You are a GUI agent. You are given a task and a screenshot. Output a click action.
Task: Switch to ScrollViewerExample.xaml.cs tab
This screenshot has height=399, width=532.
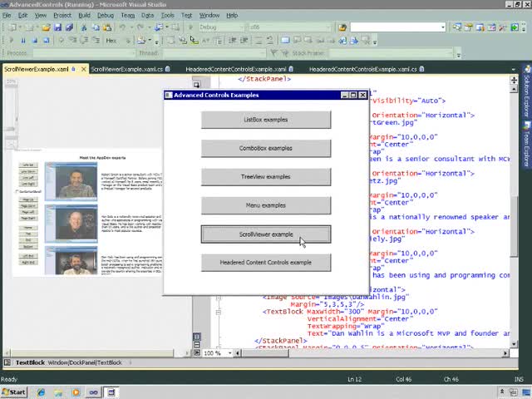[131, 69]
